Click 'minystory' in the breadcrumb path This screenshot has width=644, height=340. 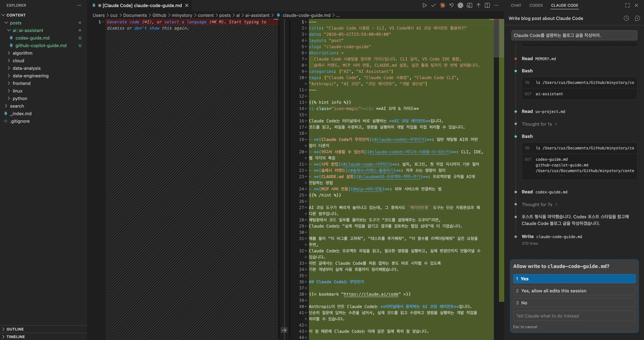182,15
